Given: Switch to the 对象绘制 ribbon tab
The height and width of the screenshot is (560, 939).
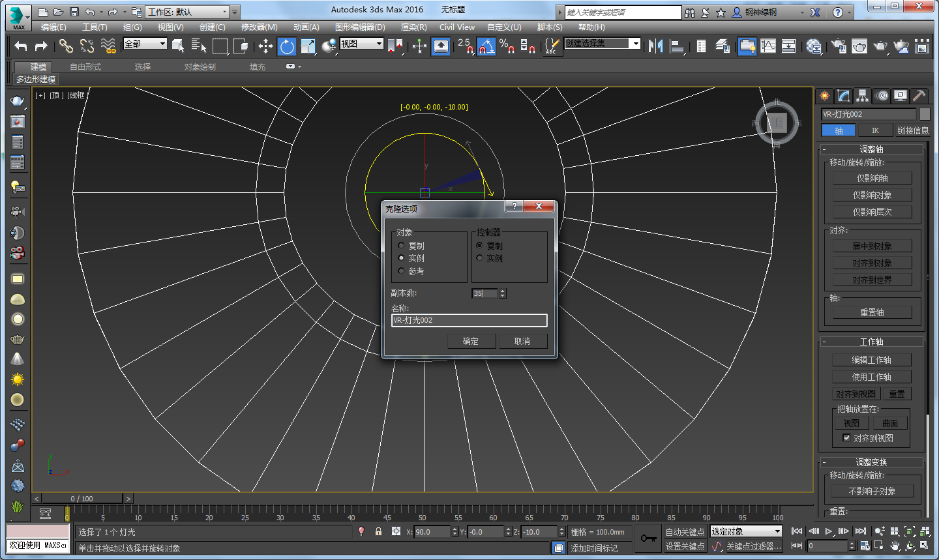Looking at the screenshot, I should (200, 66).
